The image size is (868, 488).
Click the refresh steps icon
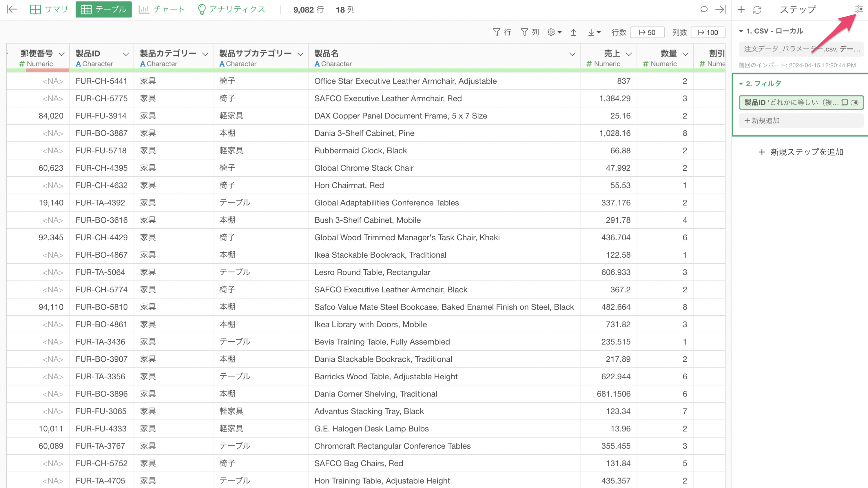click(757, 10)
